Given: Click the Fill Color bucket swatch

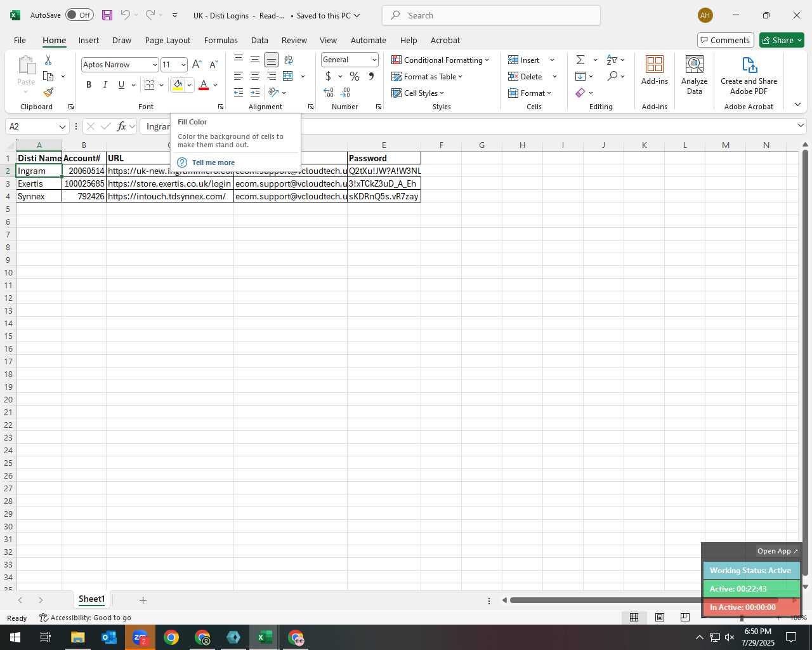Looking at the screenshot, I should tap(178, 85).
